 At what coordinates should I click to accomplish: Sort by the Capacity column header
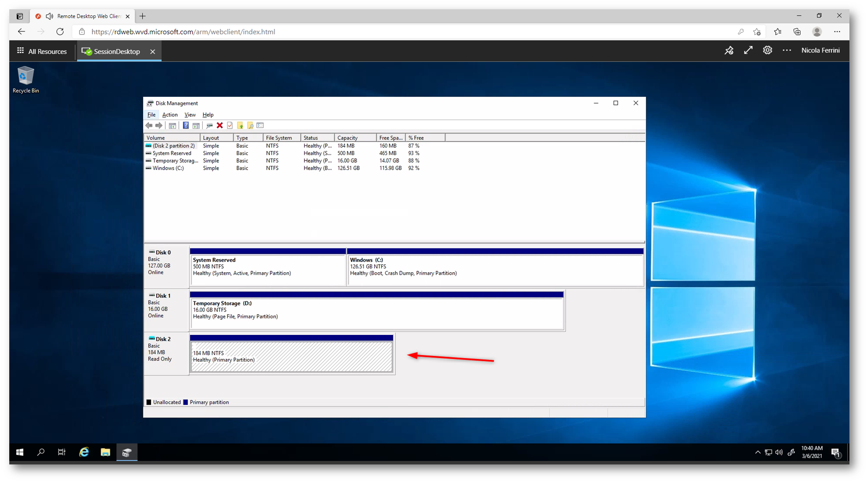tap(356, 138)
